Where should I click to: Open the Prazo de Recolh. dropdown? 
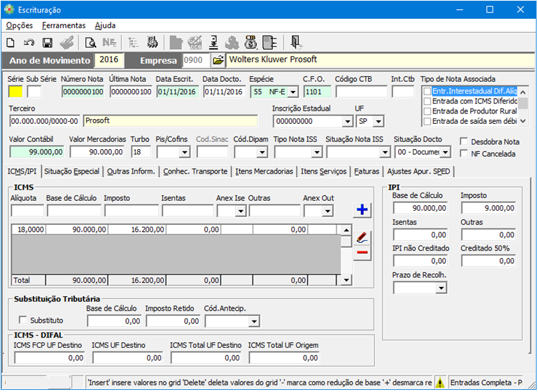441,288
